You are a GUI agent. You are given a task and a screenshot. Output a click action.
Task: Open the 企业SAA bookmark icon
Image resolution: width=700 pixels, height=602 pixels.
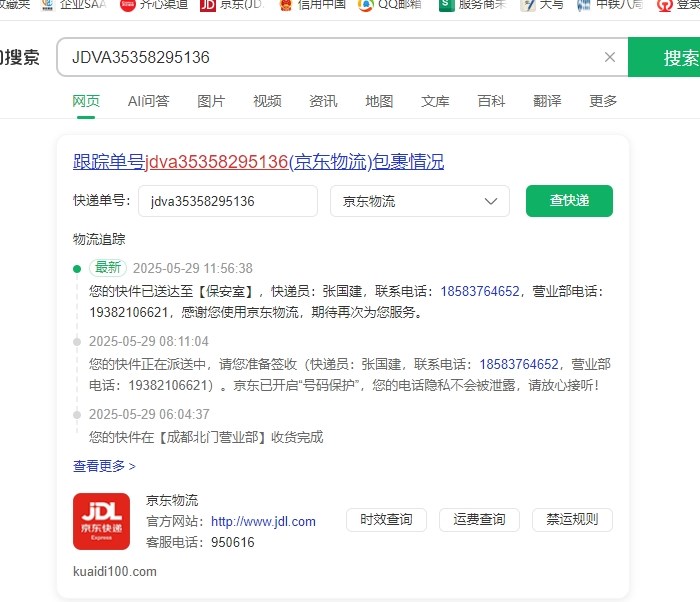point(47,5)
